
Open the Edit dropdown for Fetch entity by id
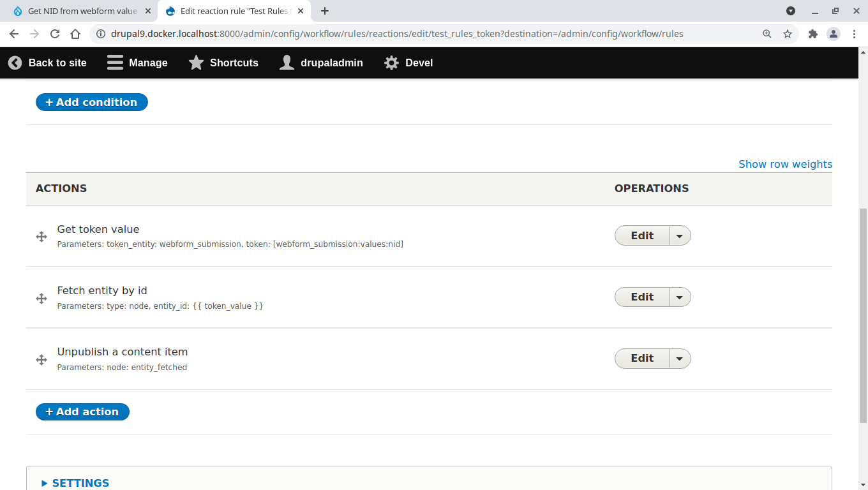click(680, 297)
